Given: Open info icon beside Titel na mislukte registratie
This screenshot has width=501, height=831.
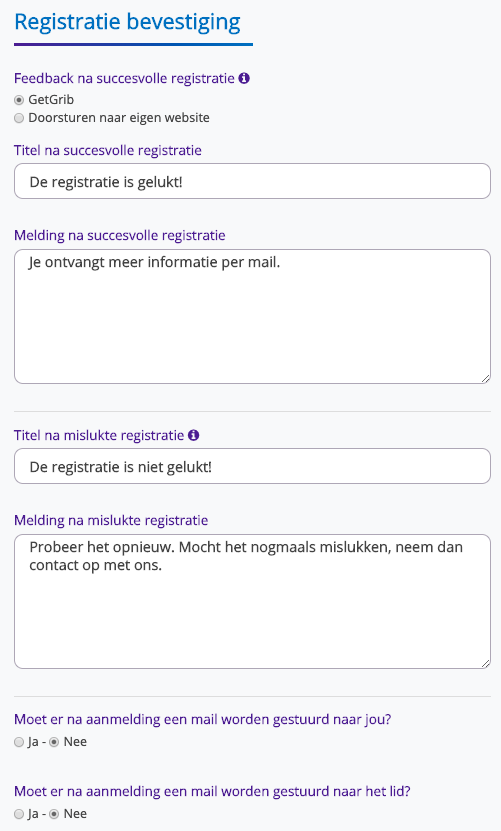Looking at the screenshot, I should [x=194, y=435].
